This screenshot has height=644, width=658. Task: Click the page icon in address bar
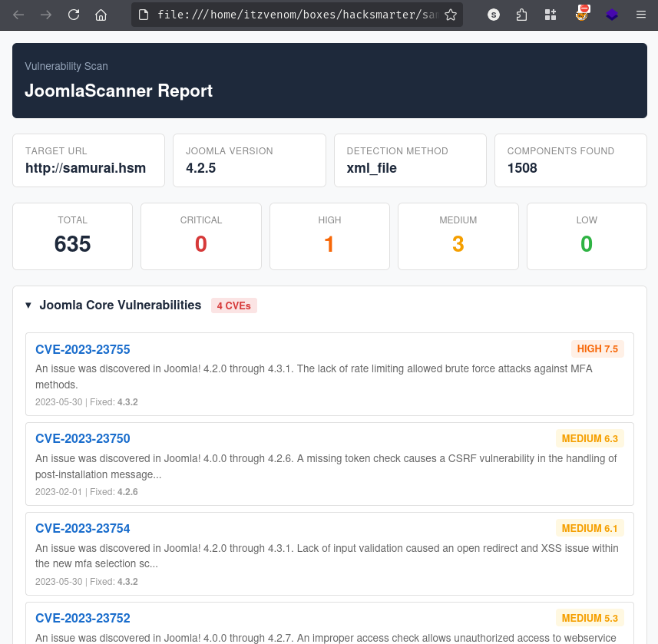click(x=144, y=15)
